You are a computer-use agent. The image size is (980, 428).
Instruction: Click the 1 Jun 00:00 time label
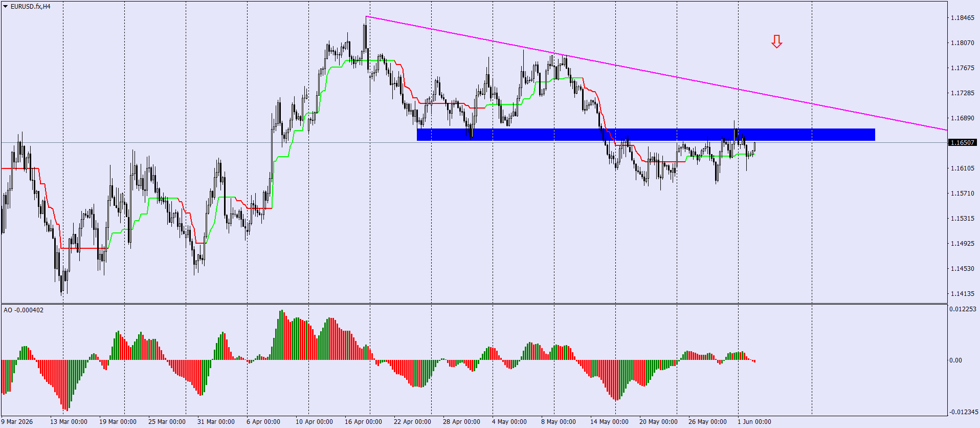point(754,422)
